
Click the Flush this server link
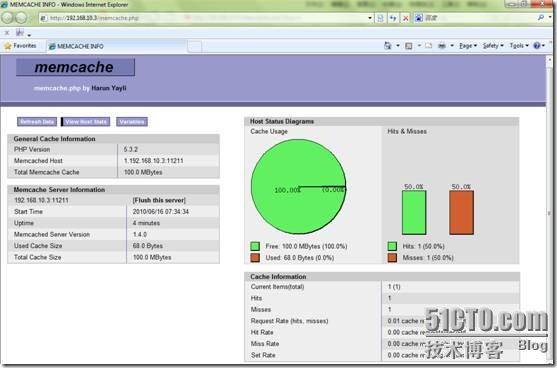tap(159, 200)
